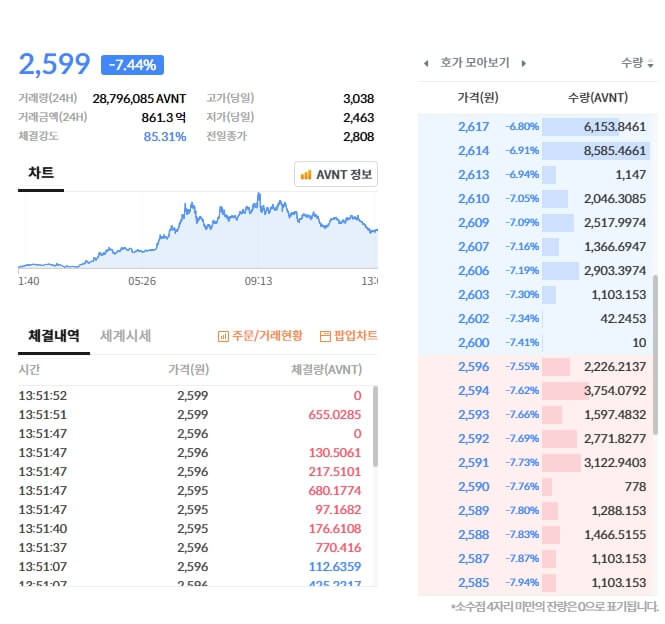Select bid price 2,587
The width and height of the screenshot is (665, 624).
tap(473, 559)
